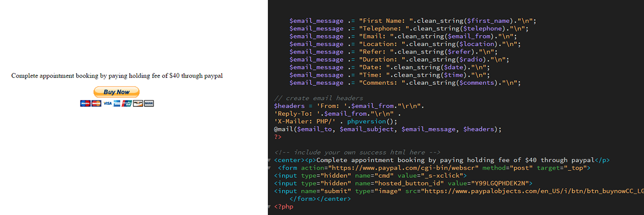Click the Bank payment logo
Viewport: 644px width, 215px height.
pos(149,103)
